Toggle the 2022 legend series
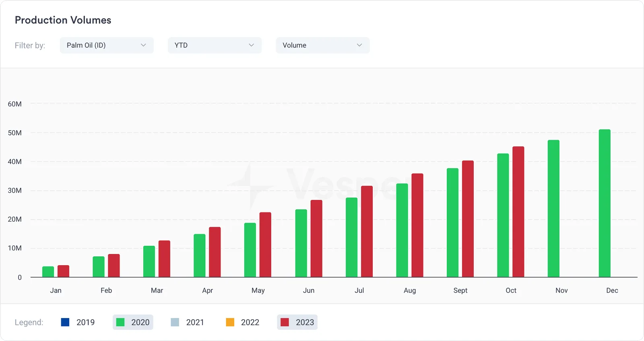 point(243,322)
